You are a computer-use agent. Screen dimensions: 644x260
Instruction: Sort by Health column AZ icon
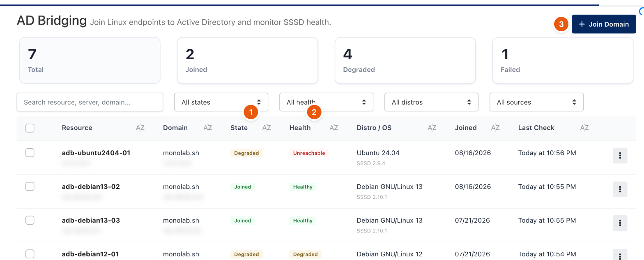tap(334, 128)
